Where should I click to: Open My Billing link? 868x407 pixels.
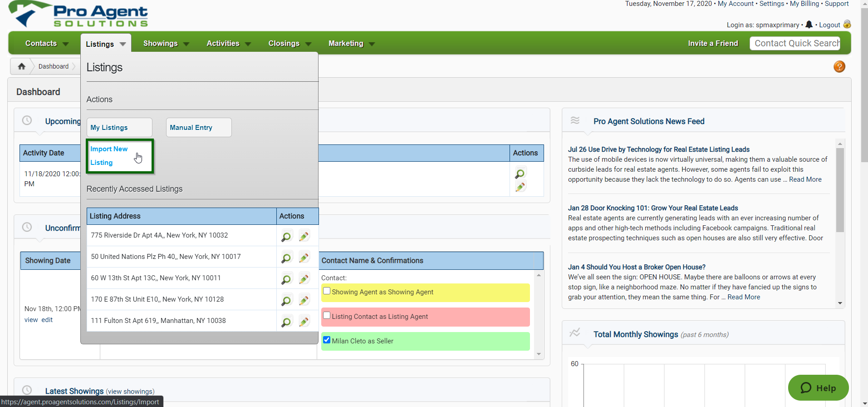[x=804, y=4]
